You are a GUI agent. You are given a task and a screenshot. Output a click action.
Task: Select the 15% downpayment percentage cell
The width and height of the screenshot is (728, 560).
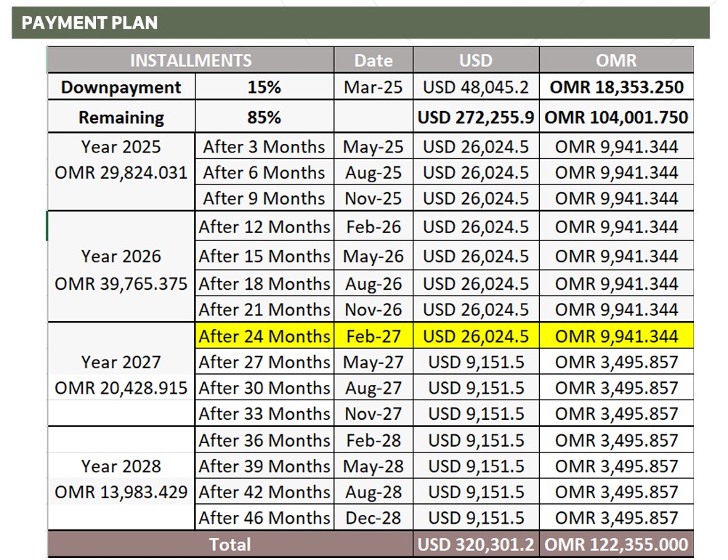264,86
